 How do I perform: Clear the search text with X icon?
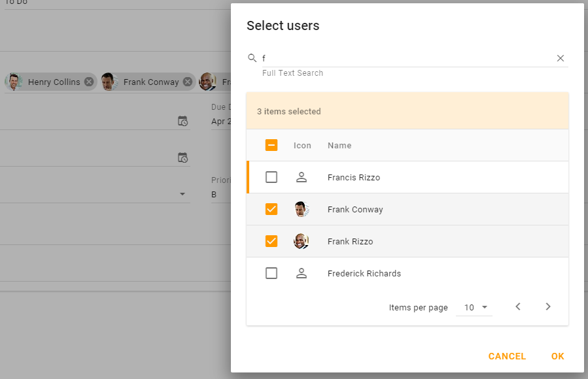click(561, 58)
